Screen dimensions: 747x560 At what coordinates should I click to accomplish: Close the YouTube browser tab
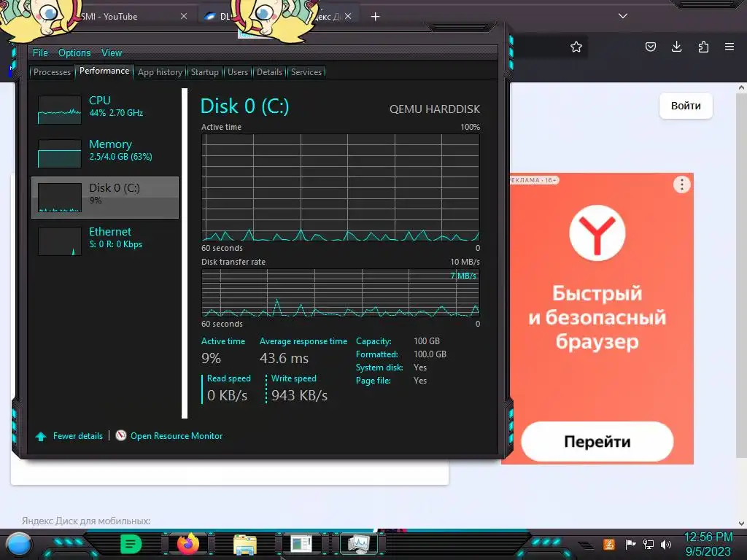tap(184, 16)
